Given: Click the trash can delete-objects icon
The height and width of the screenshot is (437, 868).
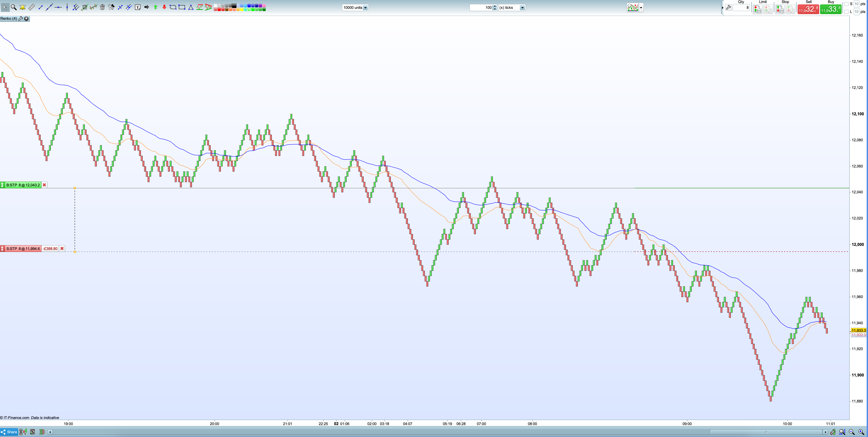Looking at the screenshot, I should (x=103, y=7).
